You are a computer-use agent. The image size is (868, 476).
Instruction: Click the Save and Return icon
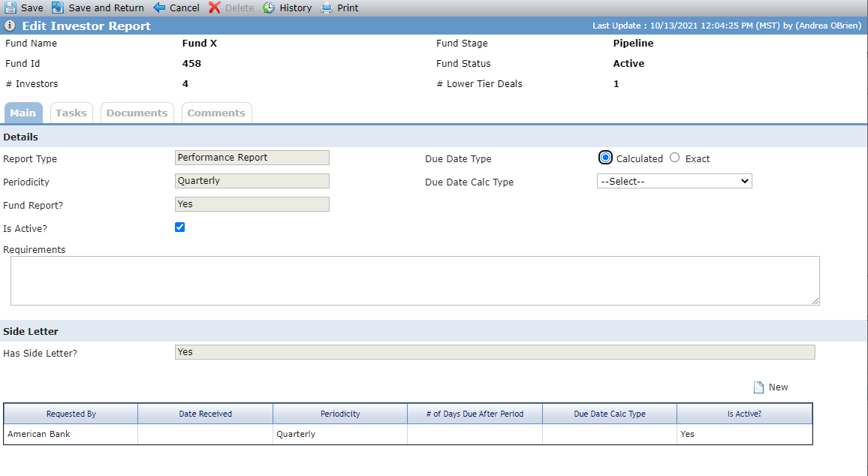[58, 8]
